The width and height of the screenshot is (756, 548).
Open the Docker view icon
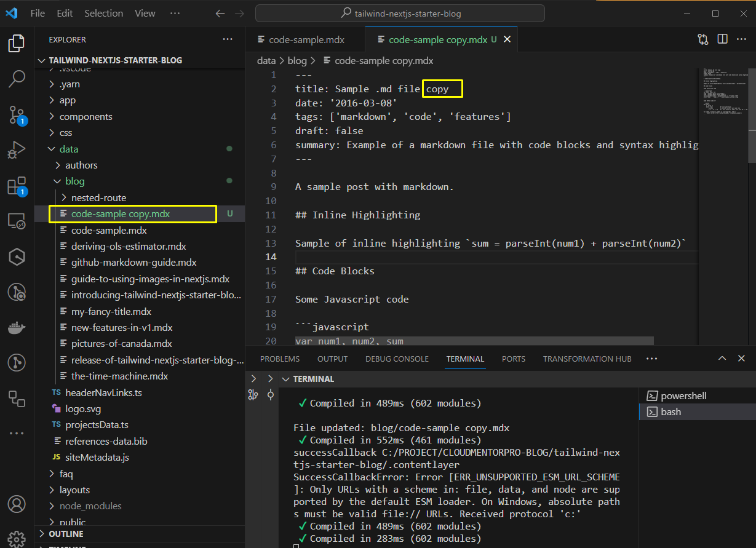click(x=17, y=327)
